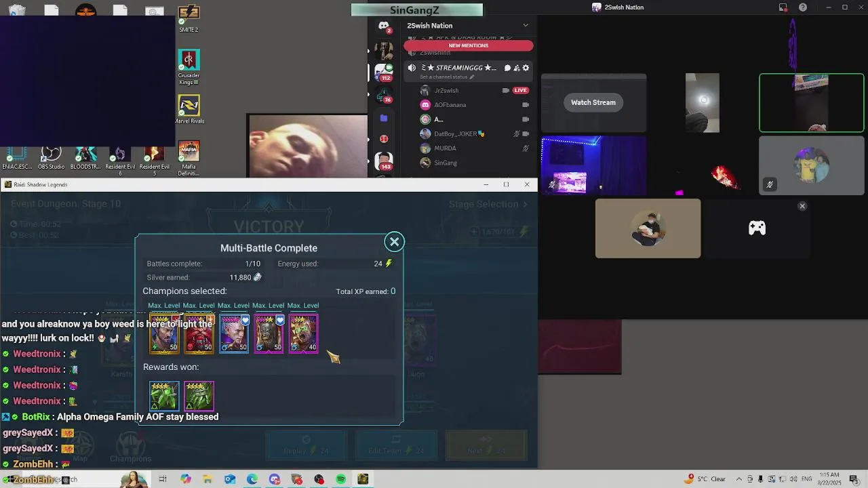
Task: Open Outlook from taskbar
Action: tap(230, 479)
